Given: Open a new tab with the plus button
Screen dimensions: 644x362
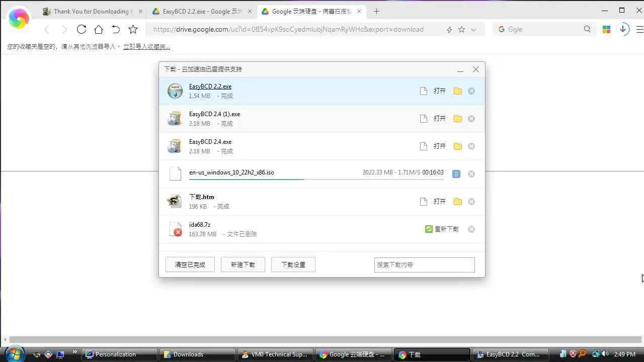Looking at the screenshot, I should (x=376, y=11).
